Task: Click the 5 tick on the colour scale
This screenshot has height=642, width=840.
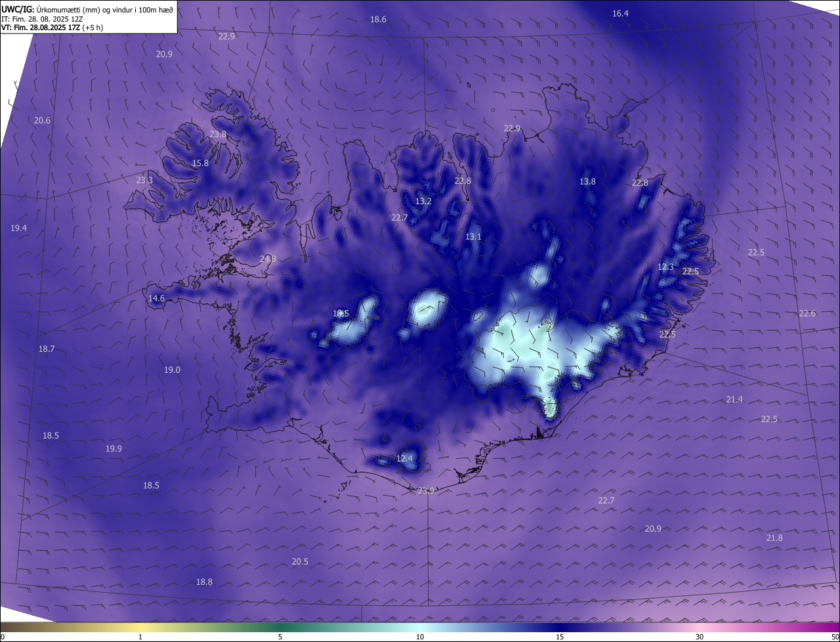Action: click(x=280, y=637)
